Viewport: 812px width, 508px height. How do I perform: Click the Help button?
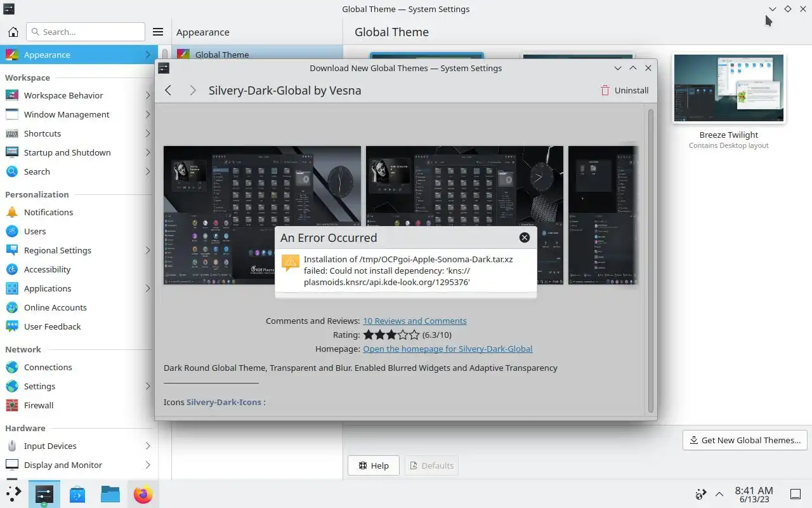click(373, 465)
